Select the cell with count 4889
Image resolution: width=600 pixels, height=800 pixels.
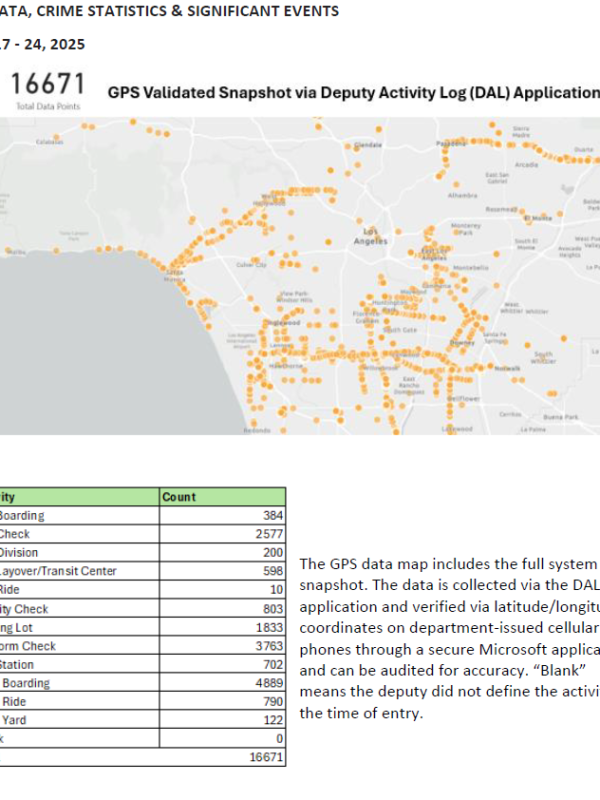pyautogui.click(x=223, y=684)
